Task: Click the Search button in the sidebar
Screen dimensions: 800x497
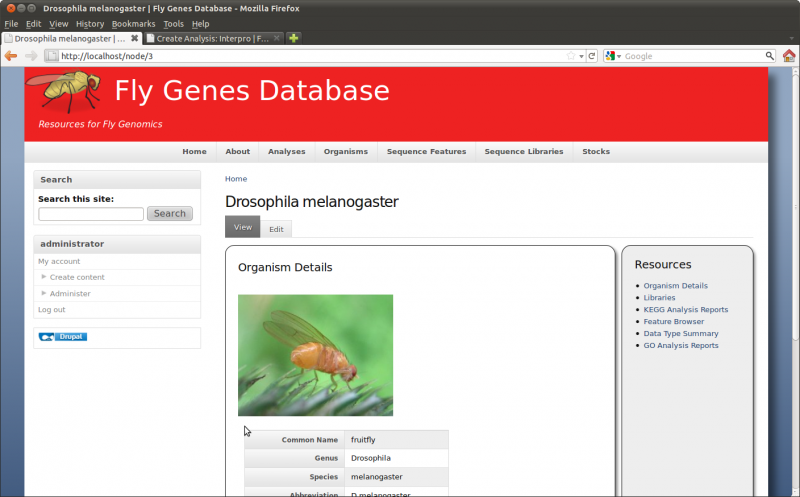Action: point(170,213)
